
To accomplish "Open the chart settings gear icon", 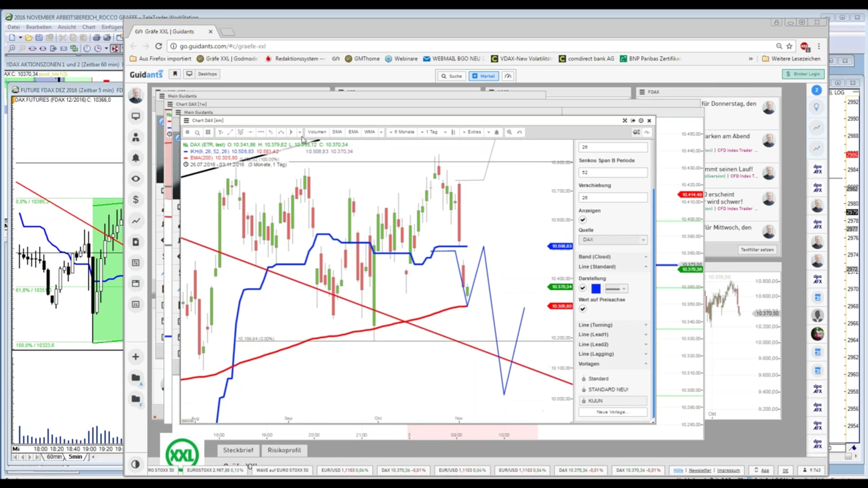I will coord(187,132).
